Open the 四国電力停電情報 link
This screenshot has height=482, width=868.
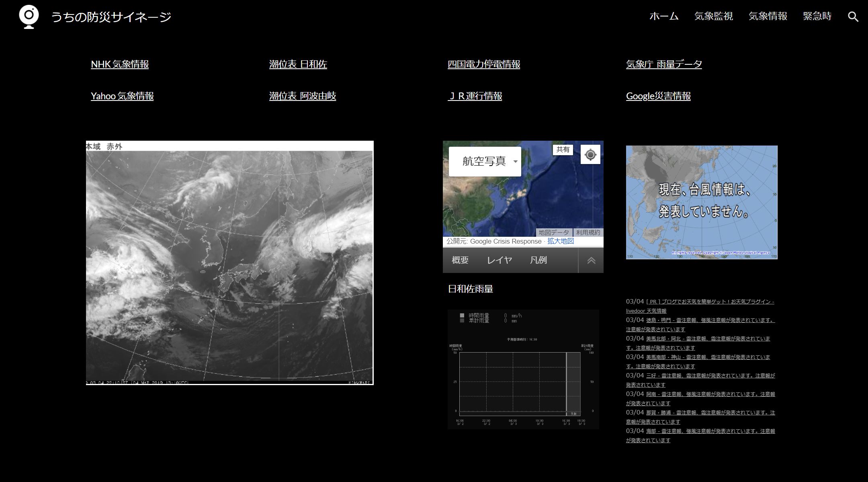click(x=483, y=64)
